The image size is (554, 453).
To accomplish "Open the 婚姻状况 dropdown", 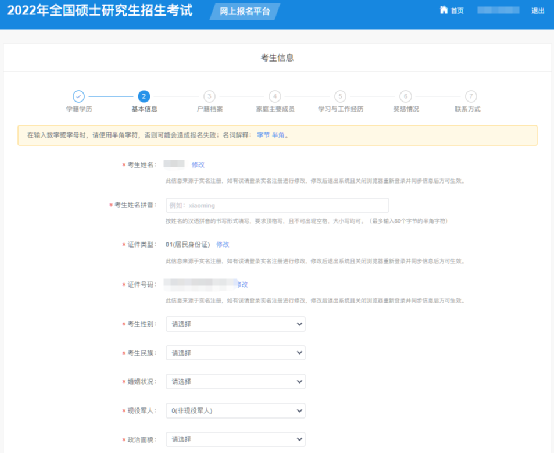I will (x=236, y=382).
